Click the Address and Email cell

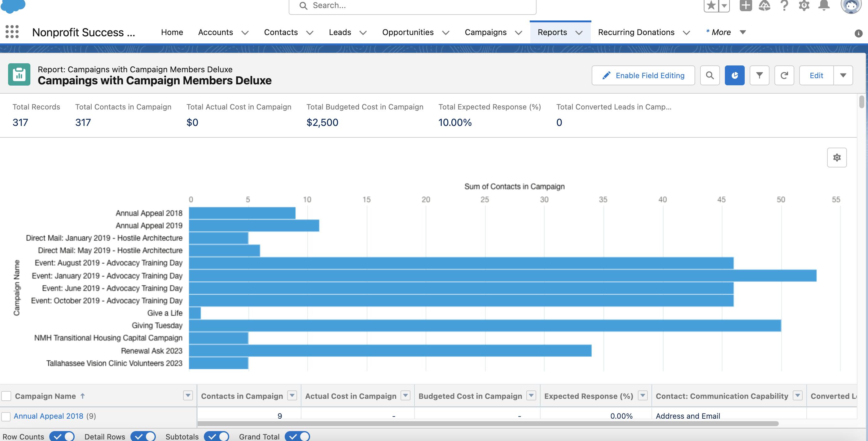tap(688, 416)
